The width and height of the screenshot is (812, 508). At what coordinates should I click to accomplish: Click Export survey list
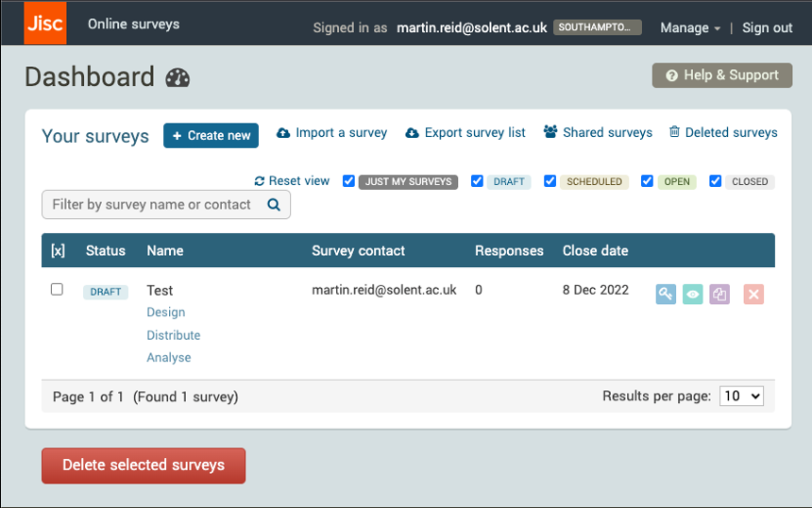465,132
